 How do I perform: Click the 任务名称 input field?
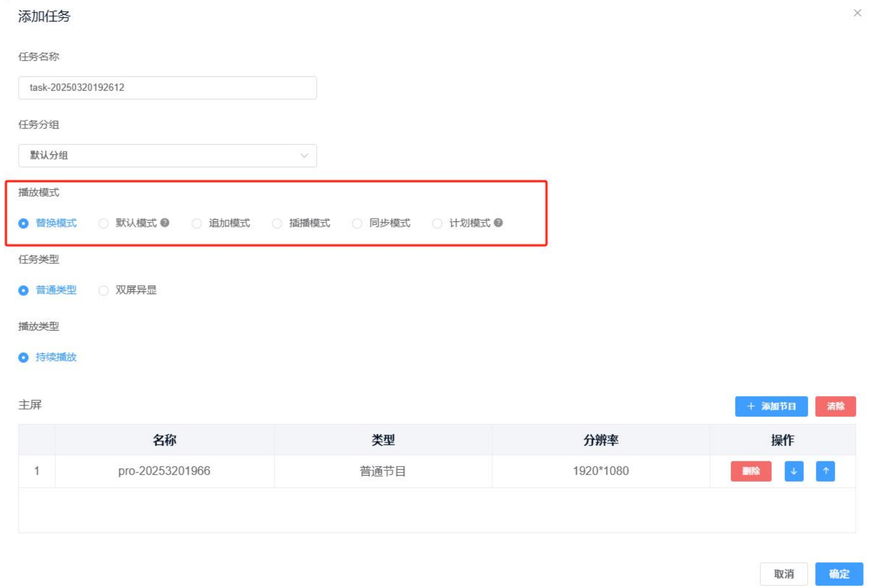167,88
